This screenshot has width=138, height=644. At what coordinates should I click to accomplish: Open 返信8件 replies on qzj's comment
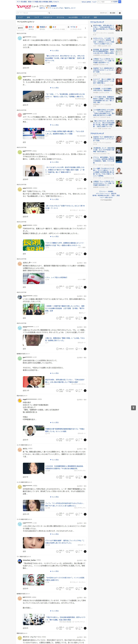point(26,179)
